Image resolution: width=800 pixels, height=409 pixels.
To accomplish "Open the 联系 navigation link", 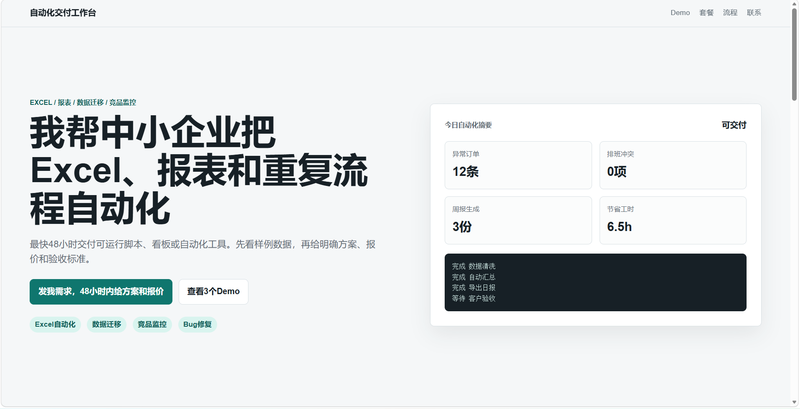I will click(x=754, y=13).
